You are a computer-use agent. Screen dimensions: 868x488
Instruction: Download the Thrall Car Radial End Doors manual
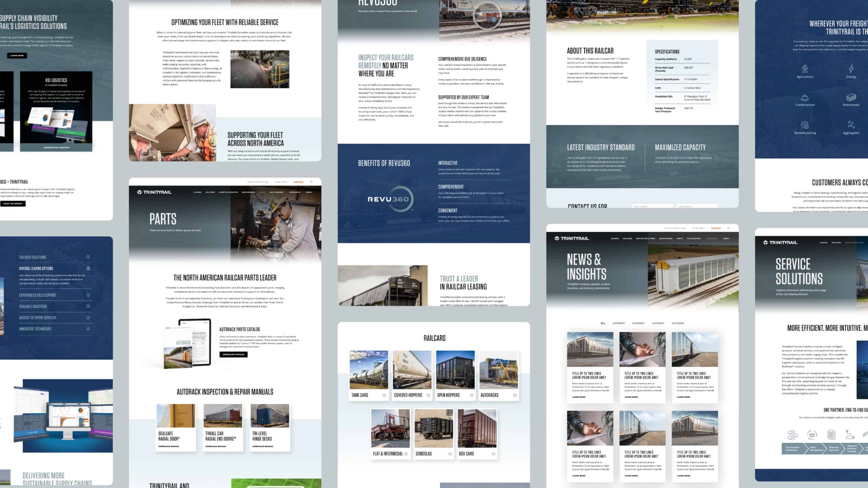[216, 446]
